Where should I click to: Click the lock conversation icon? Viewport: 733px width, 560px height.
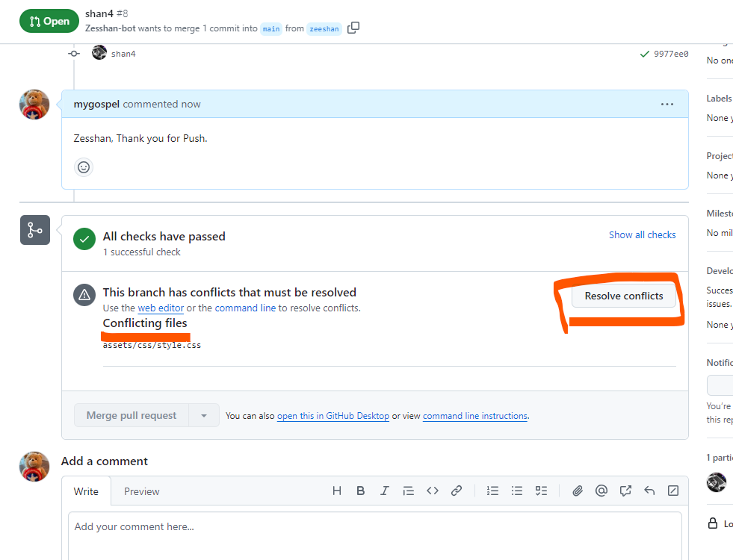pos(712,523)
